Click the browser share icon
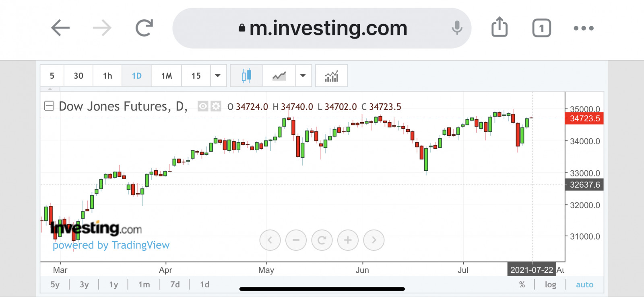The height and width of the screenshot is (297, 644). pos(500,27)
